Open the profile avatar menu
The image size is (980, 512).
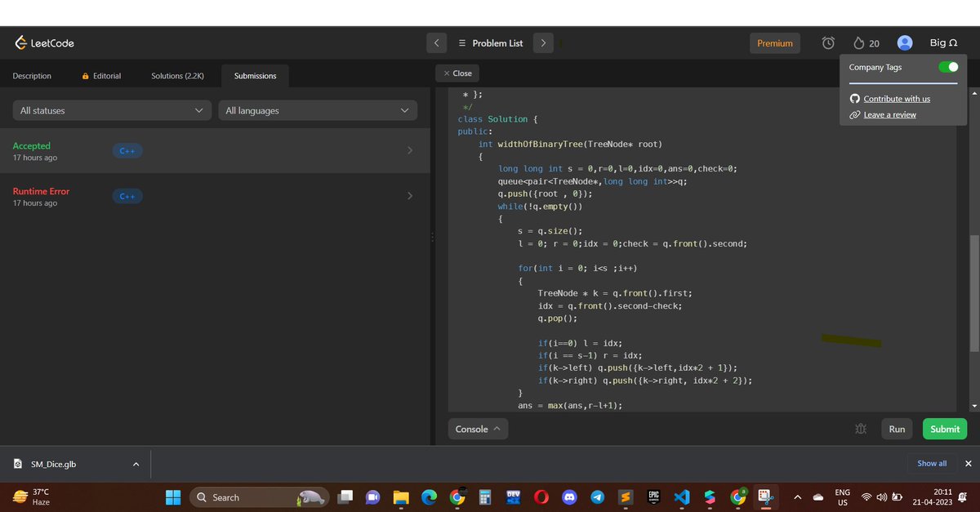pos(904,43)
